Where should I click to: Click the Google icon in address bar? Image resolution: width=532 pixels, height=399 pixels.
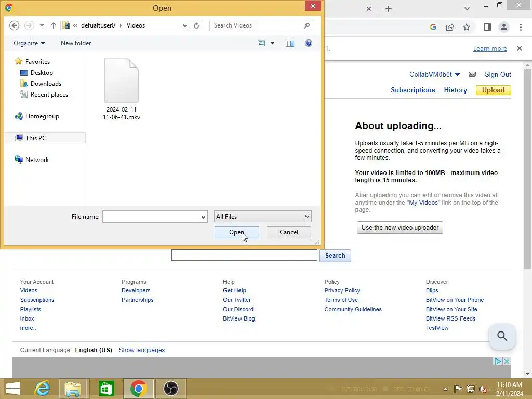433,27
